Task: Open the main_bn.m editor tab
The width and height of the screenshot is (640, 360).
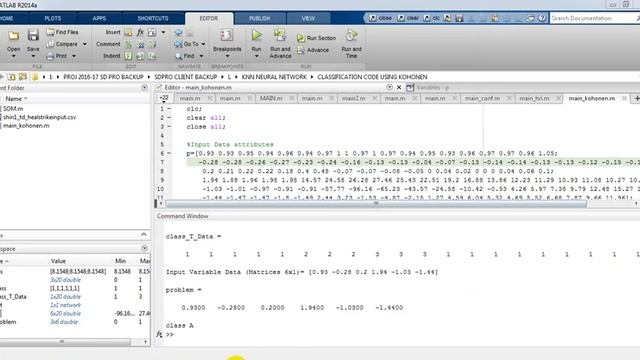Action: [534, 98]
